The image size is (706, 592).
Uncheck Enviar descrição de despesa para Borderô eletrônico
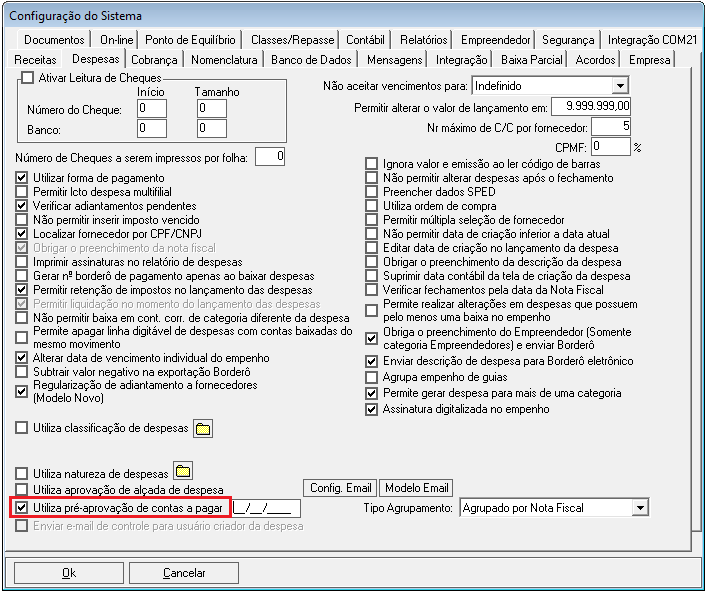371,361
